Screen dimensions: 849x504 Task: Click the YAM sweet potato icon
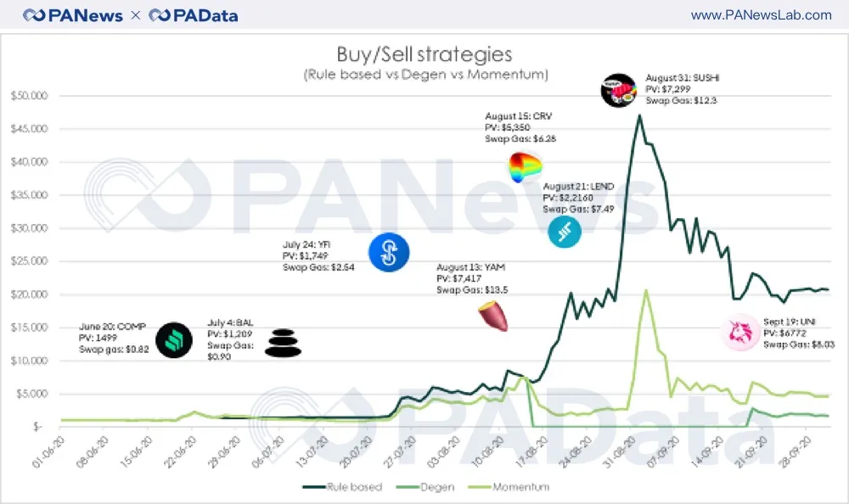pyautogui.click(x=493, y=316)
